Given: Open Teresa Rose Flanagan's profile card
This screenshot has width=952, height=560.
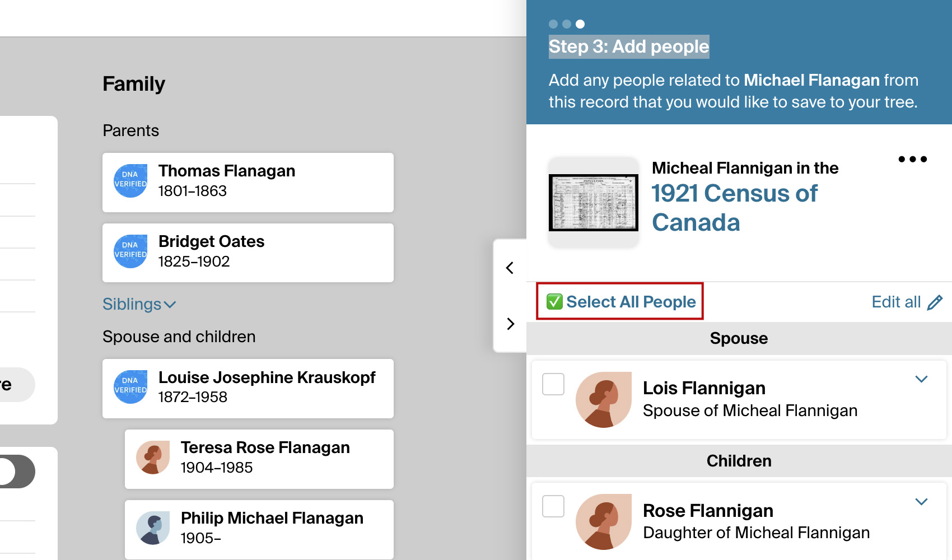Looking at the screenshot, I should (259, 459).
